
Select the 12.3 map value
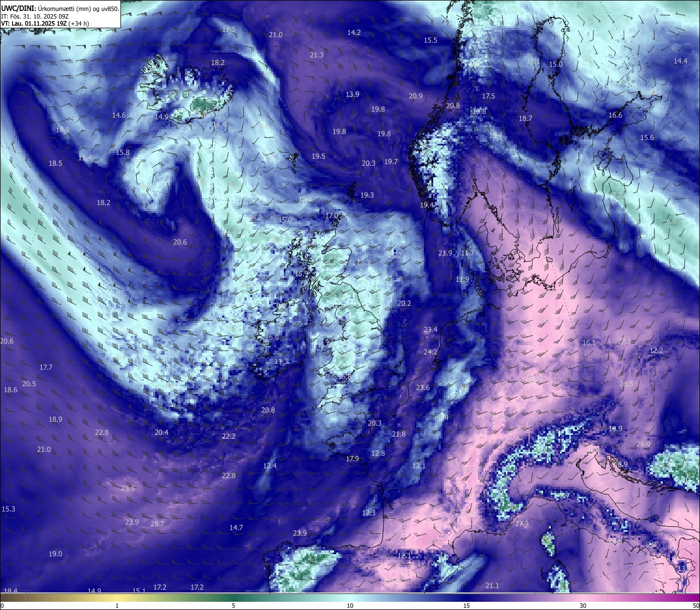click(x=369, y=513)
